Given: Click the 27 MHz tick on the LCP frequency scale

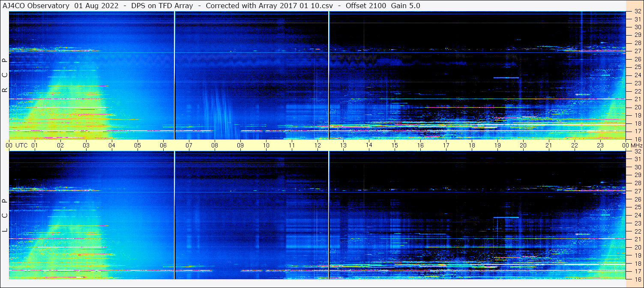Looking at the screenshot, I should (x=637, y=191).
